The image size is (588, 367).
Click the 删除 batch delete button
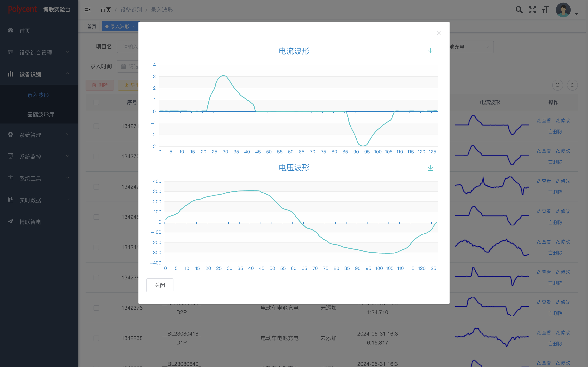tap(100, 85)
